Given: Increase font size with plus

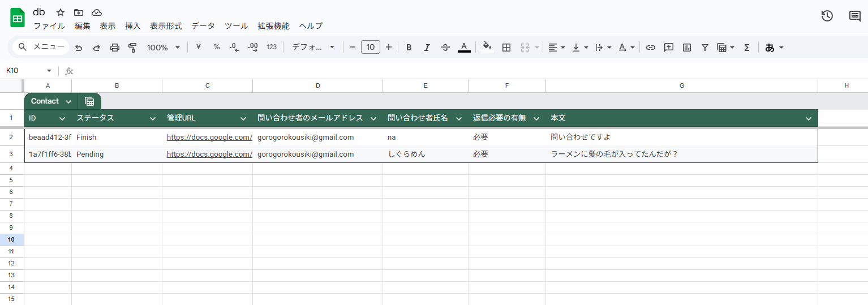Looking at the screenshot, I should [389, 48].
